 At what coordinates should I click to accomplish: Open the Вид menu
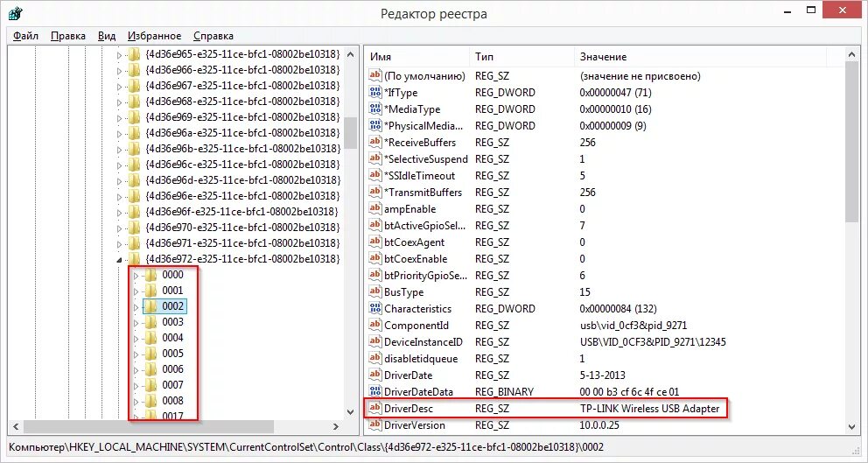coord(107,36)
